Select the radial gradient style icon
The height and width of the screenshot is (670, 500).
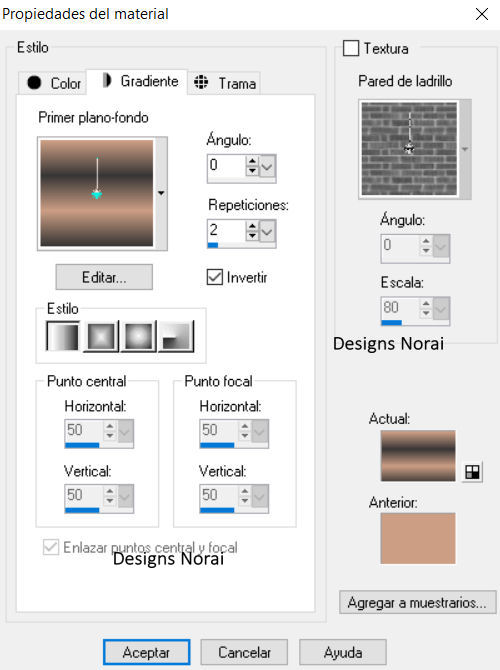point(176,336)
